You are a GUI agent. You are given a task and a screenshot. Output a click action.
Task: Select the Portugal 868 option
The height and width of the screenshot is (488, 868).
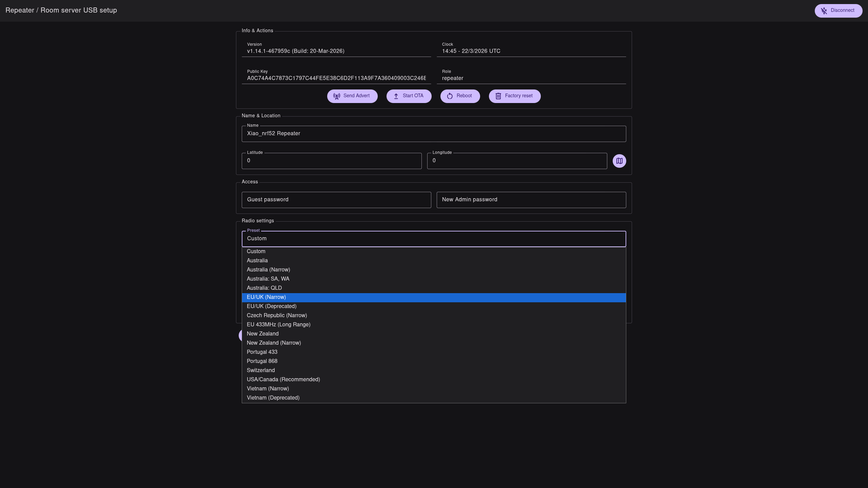(262, 361)
